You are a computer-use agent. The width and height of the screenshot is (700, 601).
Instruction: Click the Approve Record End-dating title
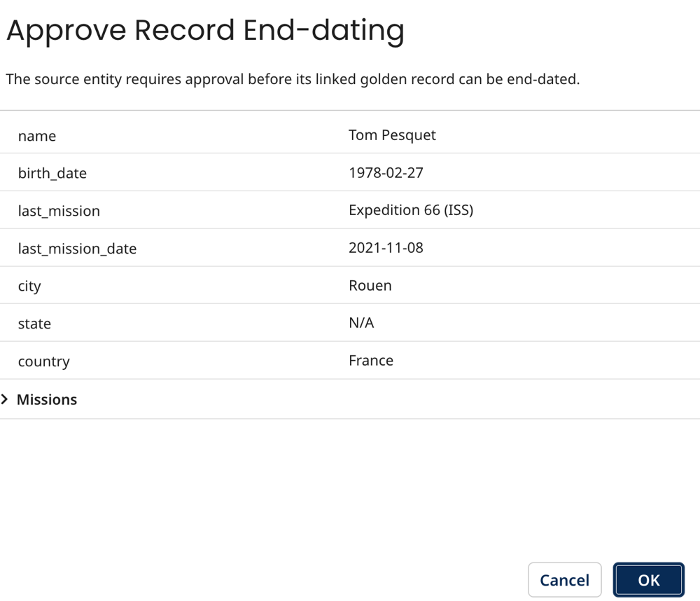pos(205,30)
